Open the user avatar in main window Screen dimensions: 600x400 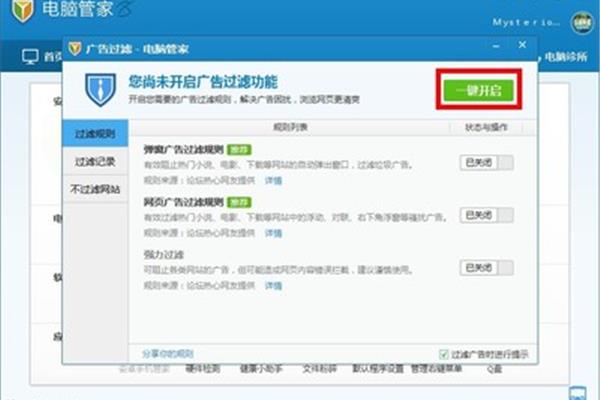point(582,23)
